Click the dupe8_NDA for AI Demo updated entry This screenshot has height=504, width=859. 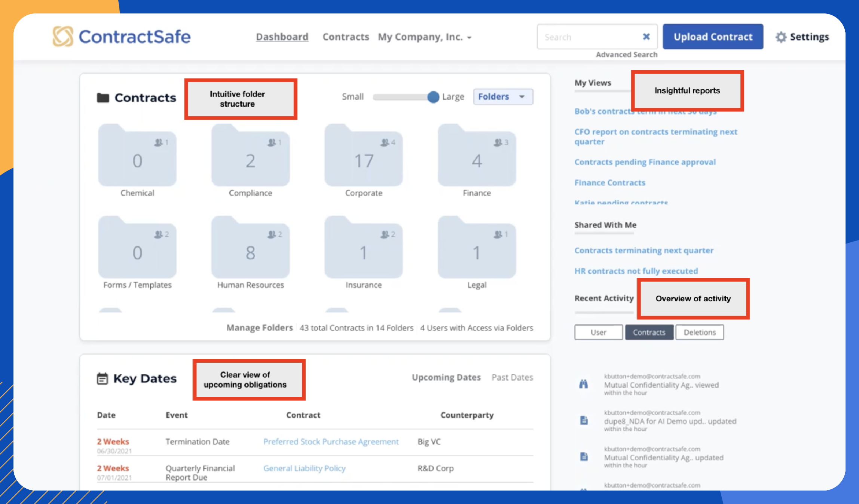(670, 421)
